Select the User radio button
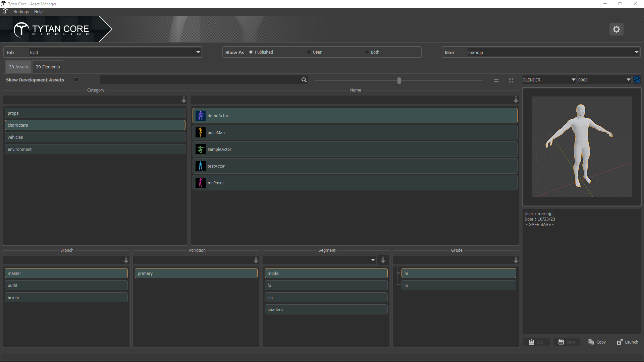This screenshot has height=362, width=644. tap(309, 52)
